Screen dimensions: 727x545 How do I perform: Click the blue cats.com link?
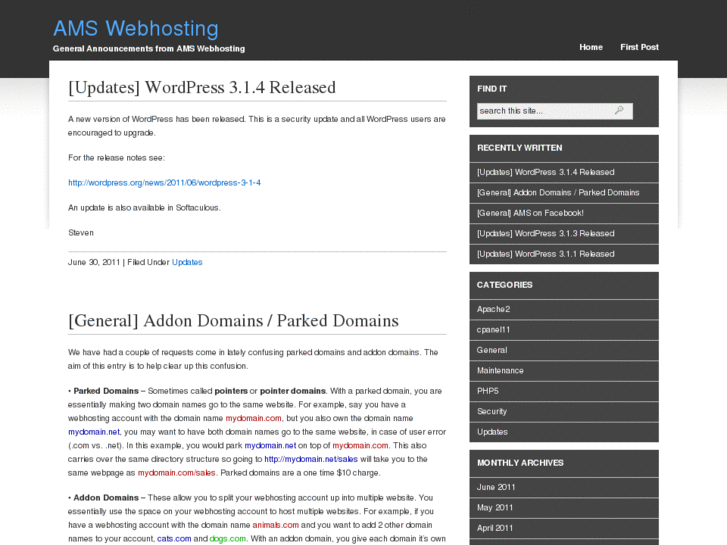(x=174, y=539)
